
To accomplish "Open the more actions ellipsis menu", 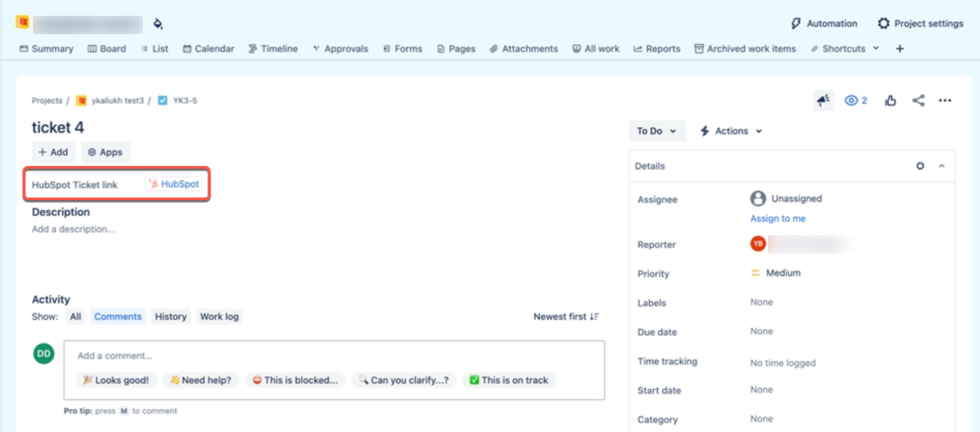I will [945, 101].
